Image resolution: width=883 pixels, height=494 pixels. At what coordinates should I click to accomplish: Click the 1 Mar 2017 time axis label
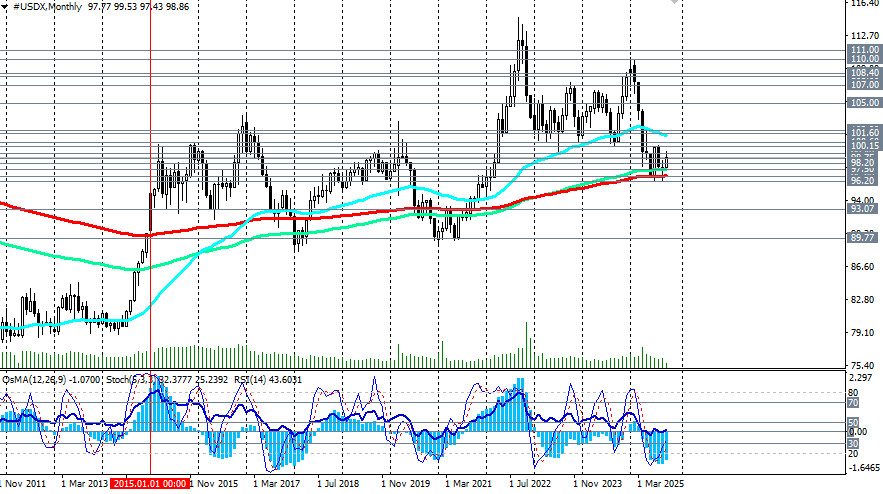click(x=277, y=484)
